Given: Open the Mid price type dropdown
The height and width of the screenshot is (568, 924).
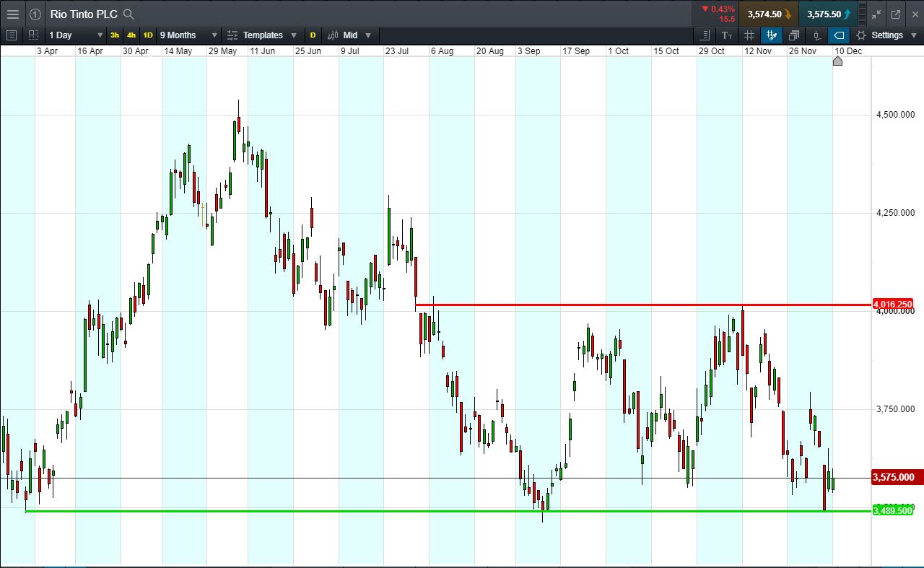Looking at the screenshot, I should (349, 35).
